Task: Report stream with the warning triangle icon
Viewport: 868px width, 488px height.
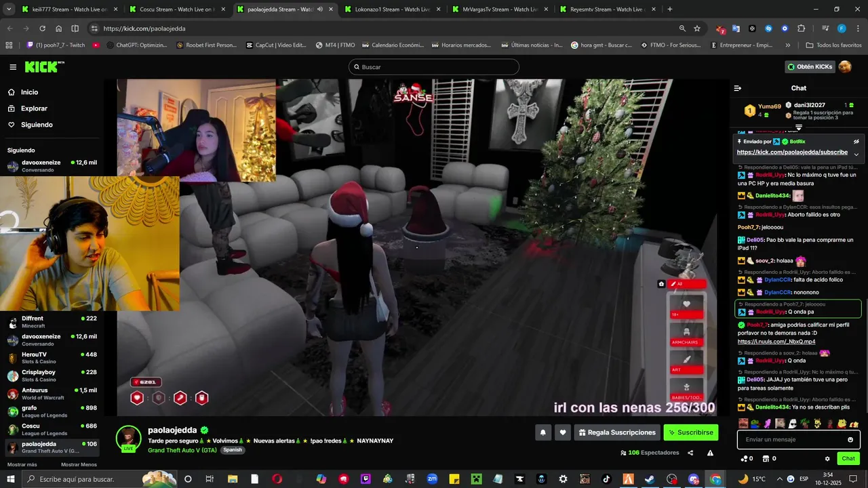Action: (710, 453)
